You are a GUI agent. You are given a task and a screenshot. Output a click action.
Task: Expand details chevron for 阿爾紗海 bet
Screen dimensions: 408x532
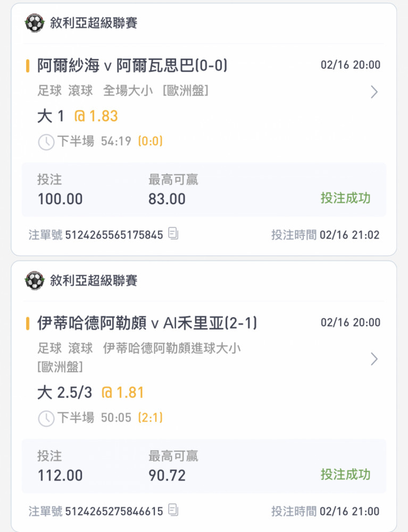[374, 92]
